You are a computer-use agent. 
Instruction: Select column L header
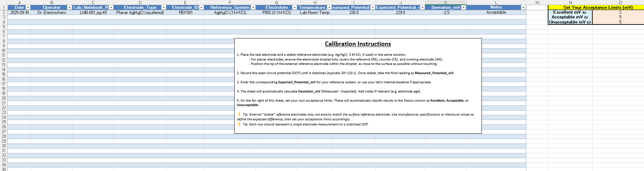pyautogui.click(x=496, y=2)
